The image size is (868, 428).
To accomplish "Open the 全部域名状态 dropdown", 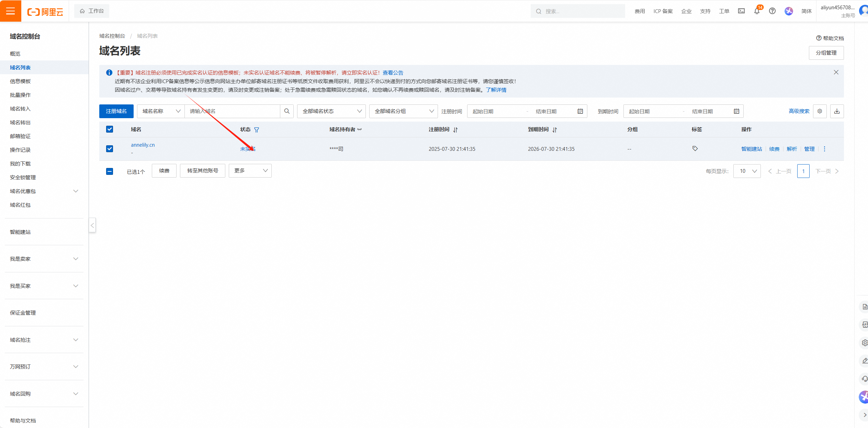I will tap(331, 111).
